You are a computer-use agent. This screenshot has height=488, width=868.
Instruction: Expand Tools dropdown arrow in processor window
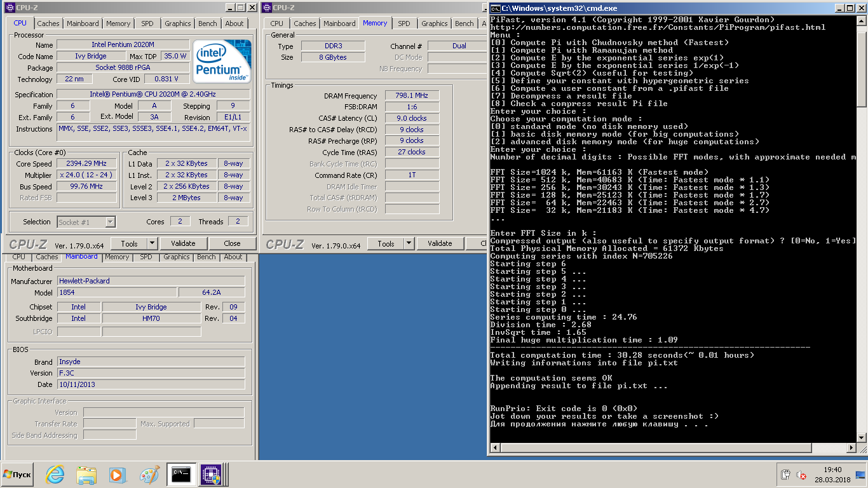tap(152, 243)
